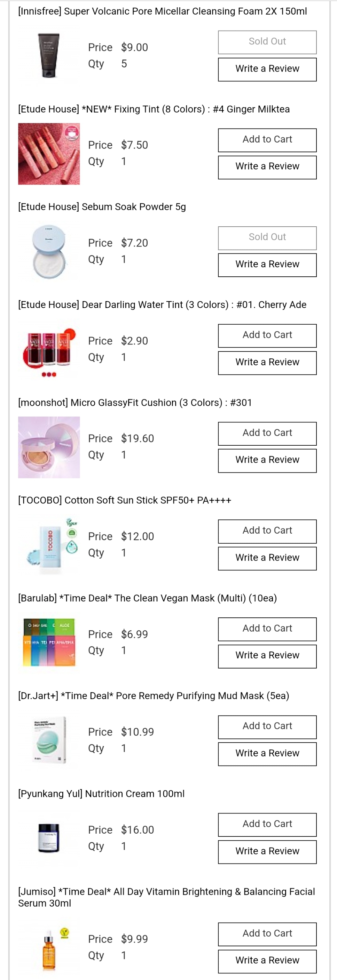Open Jumiso All Day Vitamin Serum title link

[166, 892]
